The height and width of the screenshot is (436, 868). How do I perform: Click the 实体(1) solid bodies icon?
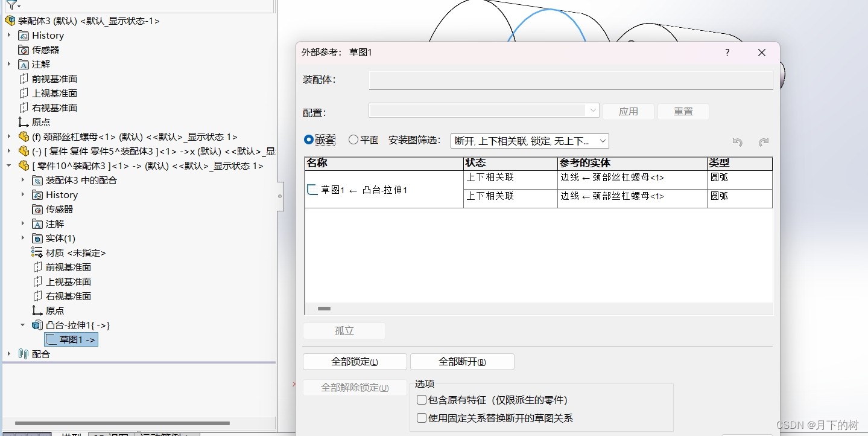37,238
